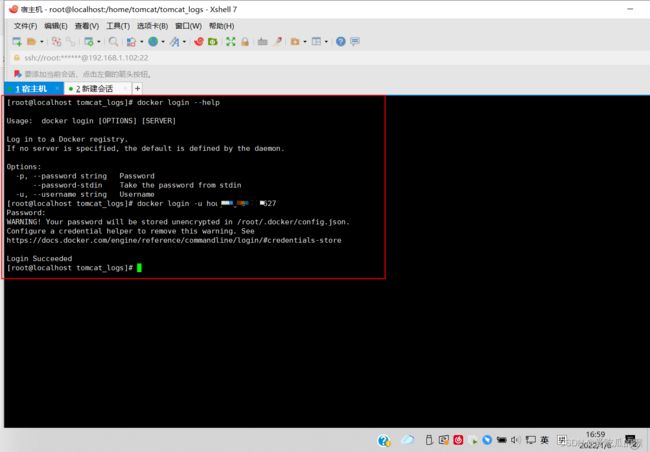This screenshot has height=452, width=650.
Task: Click the red flame tray icon
Action: click(458, 440)
